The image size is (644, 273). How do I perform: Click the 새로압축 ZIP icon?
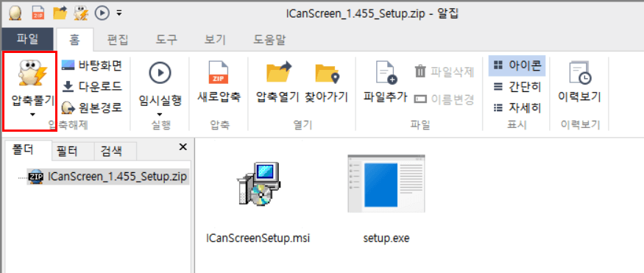point(218,73)
